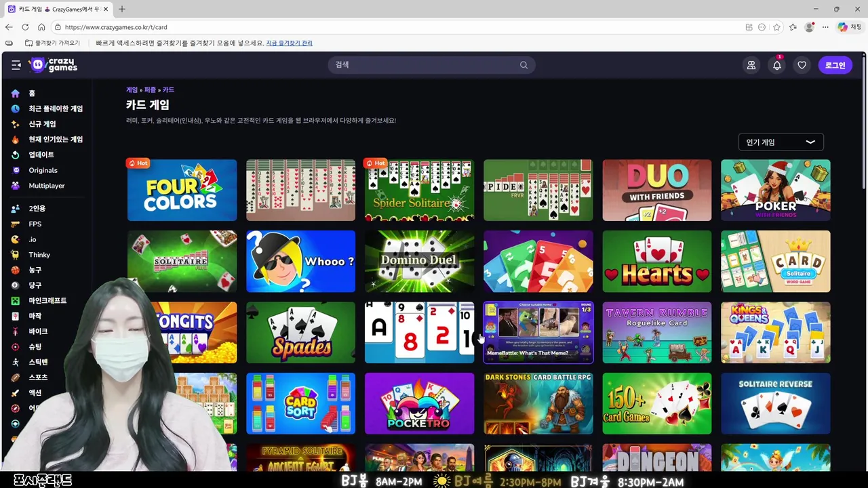
Task: Click 지금 즐겨찾기 관리 link
Action: (x=289, y=43)
